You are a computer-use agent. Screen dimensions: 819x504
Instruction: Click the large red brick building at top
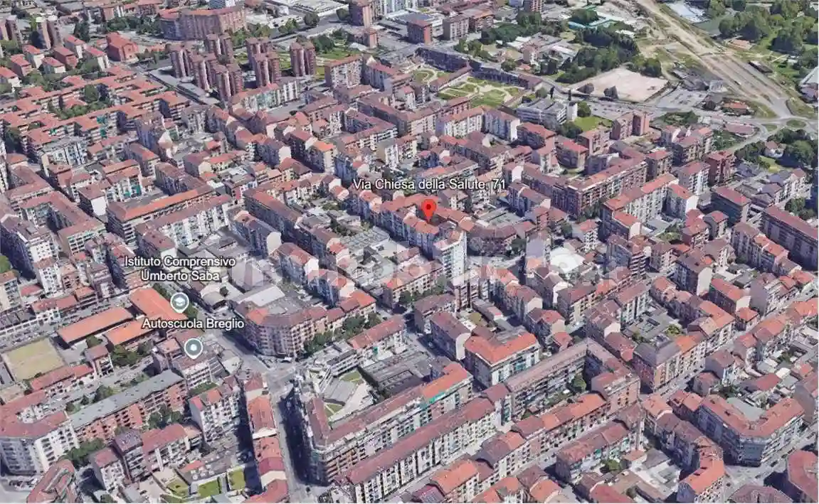pos(203,21)
